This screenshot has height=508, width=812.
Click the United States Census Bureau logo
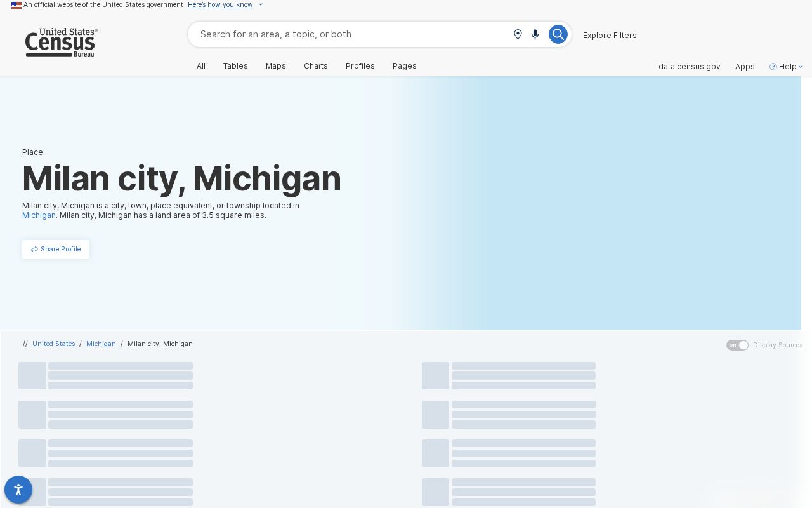point(62,43)
